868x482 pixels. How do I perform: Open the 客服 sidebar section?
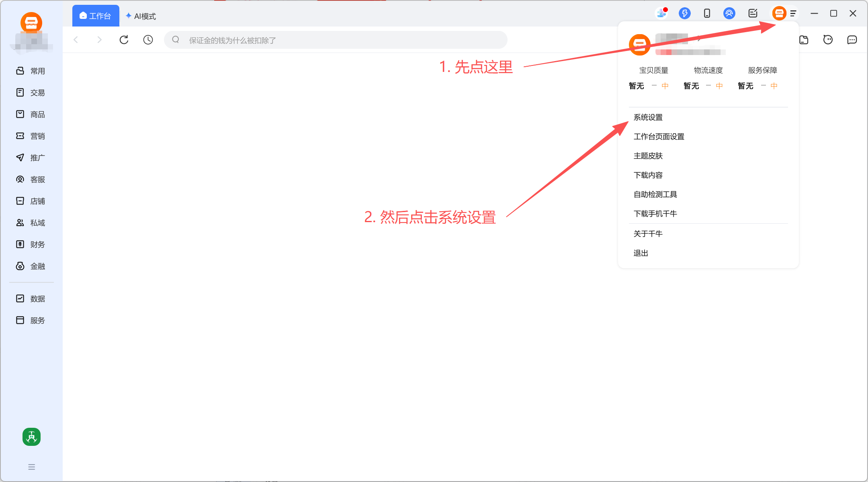tap(31, 180)
